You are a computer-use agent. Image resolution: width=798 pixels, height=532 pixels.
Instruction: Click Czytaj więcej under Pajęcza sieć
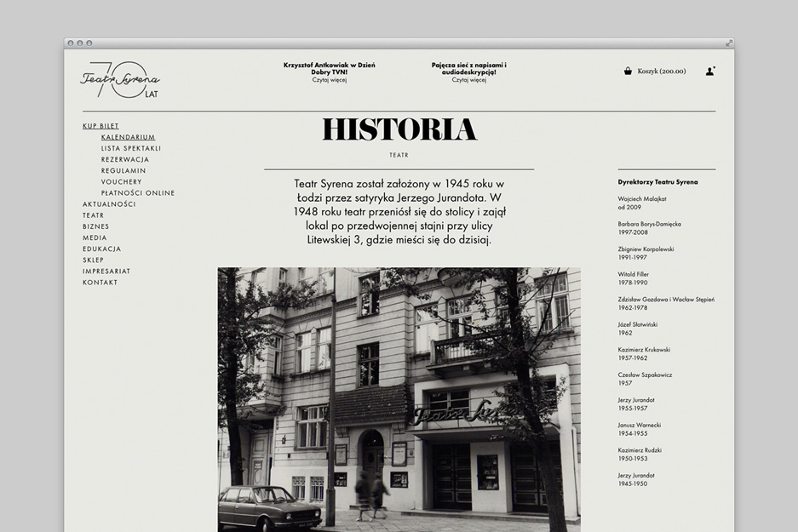[x=468, y=80]
